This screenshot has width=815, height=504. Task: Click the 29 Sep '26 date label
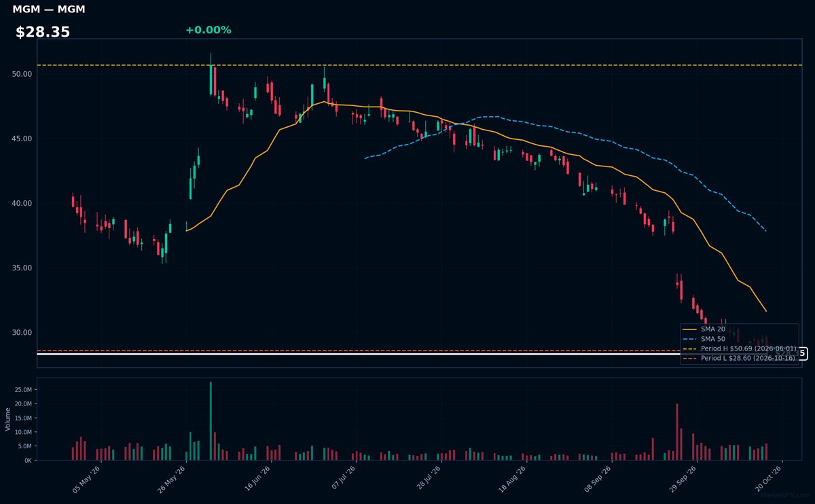(x=683, y=479)
